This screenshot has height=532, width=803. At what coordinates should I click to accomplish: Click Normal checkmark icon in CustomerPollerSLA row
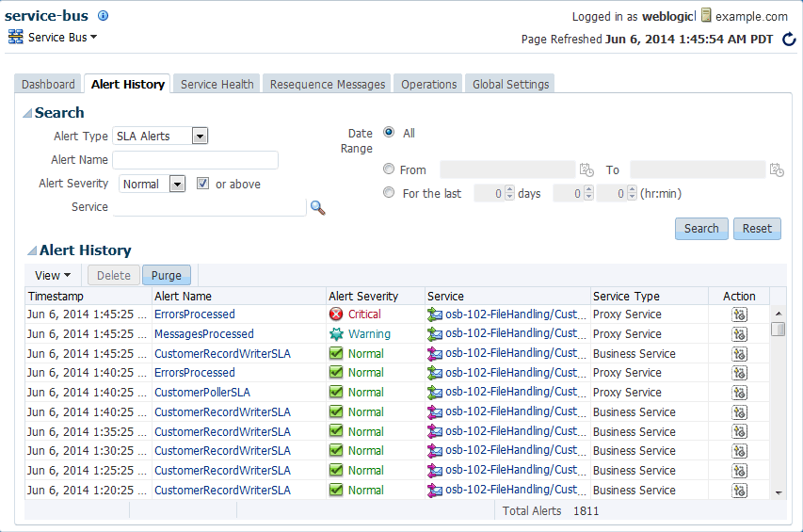pyautogui.click(x=336, y=393)
